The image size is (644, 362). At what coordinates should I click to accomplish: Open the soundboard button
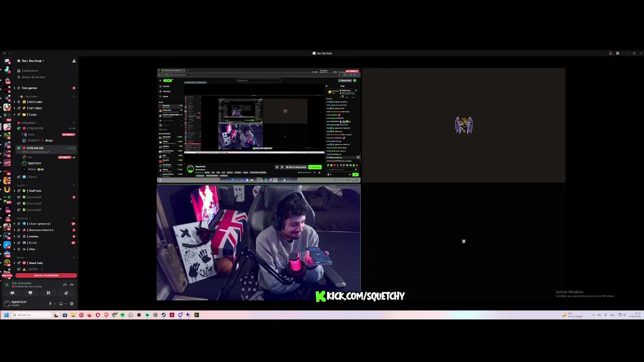point(66,293)
